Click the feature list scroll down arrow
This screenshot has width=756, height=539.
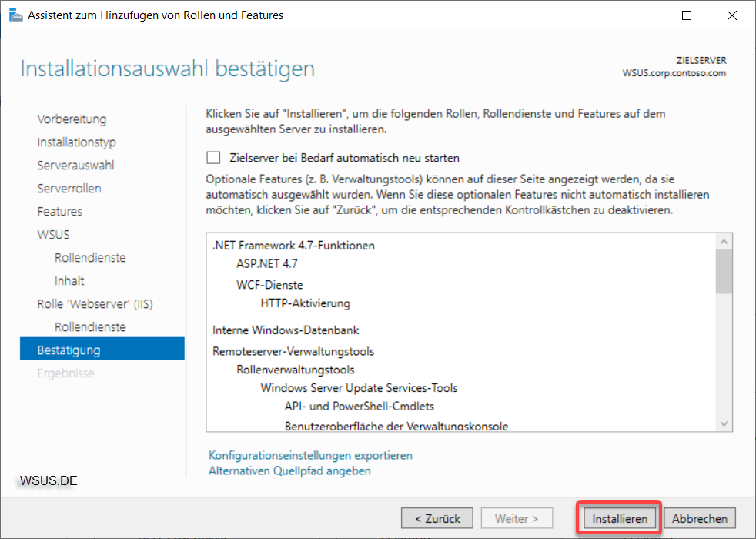[724, 423]
